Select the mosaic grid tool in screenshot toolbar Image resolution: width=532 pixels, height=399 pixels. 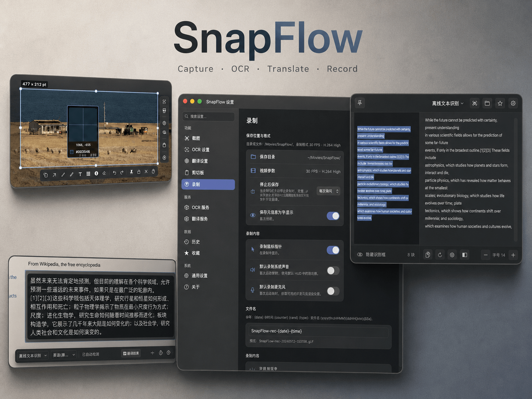88,174
